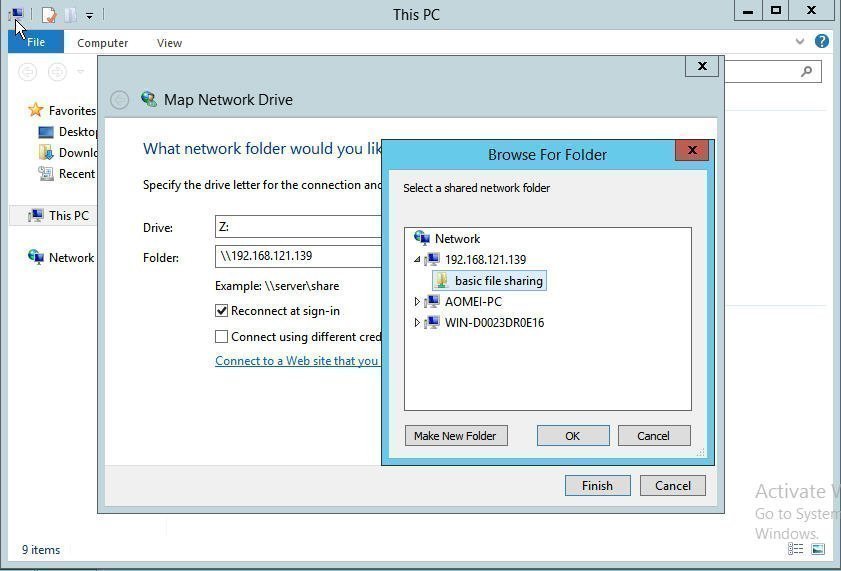Open Desktop in the navigation pane
The image size is (841, 571).
click(x=78, y=131)
